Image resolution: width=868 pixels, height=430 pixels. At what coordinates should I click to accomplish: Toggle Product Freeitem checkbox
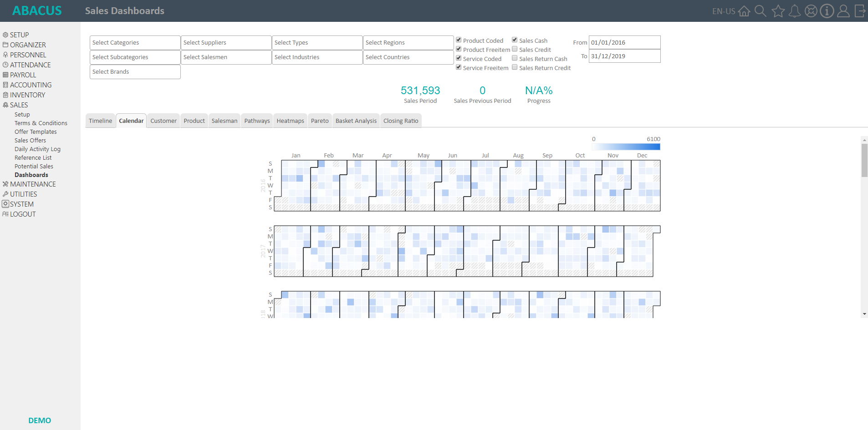(x=459, y=49)
